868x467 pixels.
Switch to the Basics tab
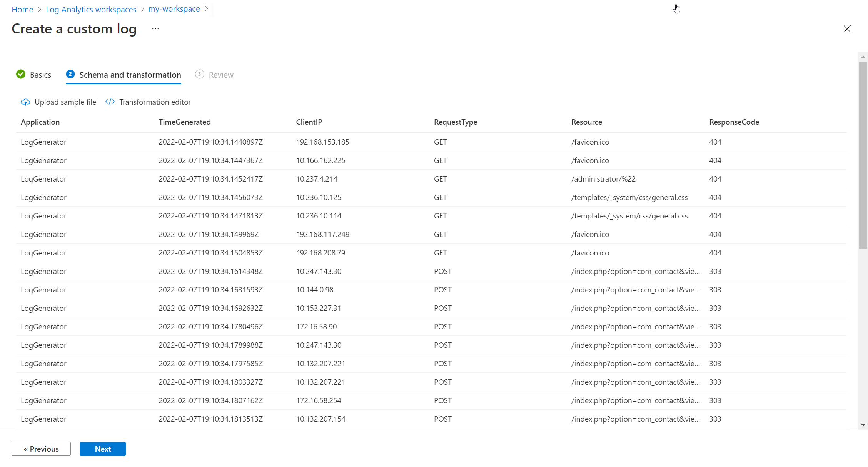coord(40,74)
